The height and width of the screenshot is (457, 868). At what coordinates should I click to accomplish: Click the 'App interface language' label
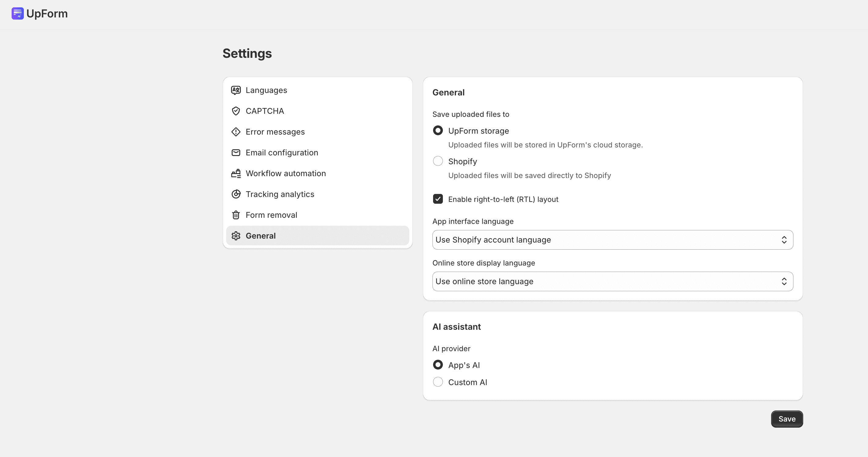pyautogui.click(x=473, y=221)
